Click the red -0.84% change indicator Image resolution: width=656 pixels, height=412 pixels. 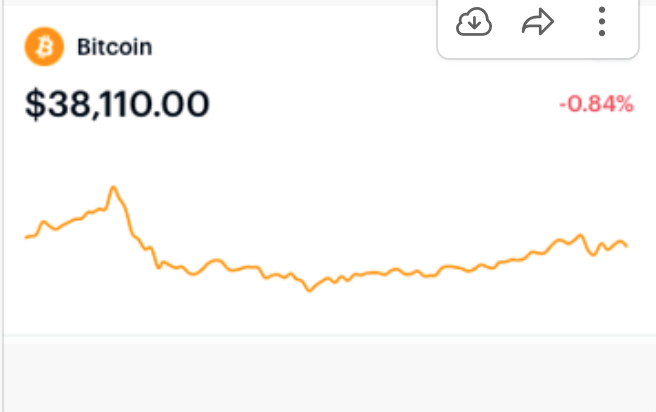tap(597, 104)
